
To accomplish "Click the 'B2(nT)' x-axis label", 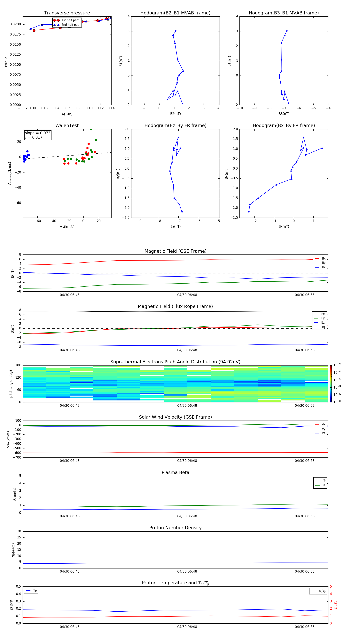I will [175, 114].
